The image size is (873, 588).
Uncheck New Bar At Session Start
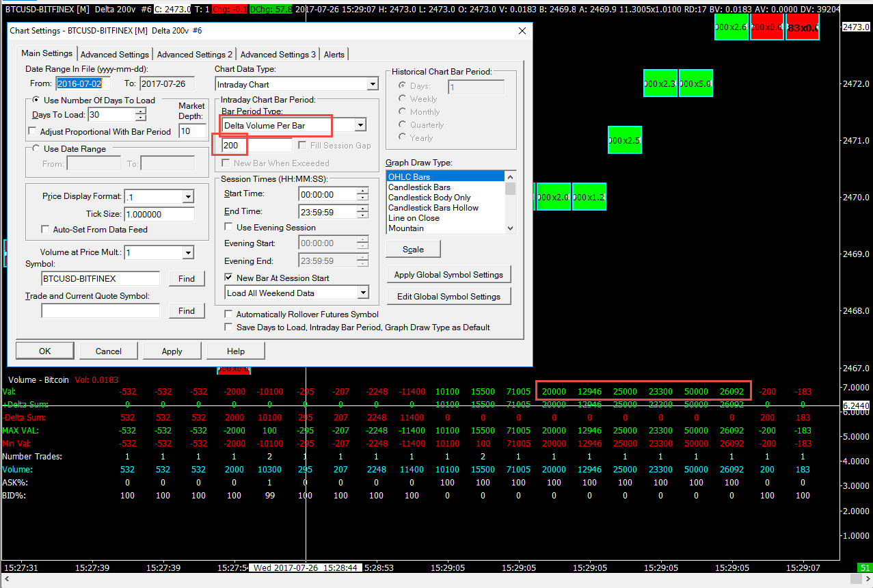point(229,278)
